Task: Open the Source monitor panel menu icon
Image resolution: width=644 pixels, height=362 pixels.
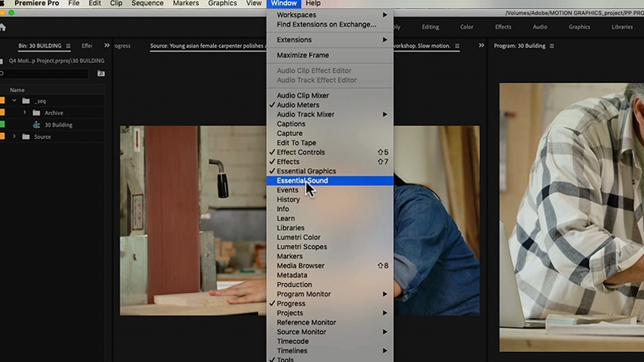Action: pyautogui.click(x=457, y=46)
